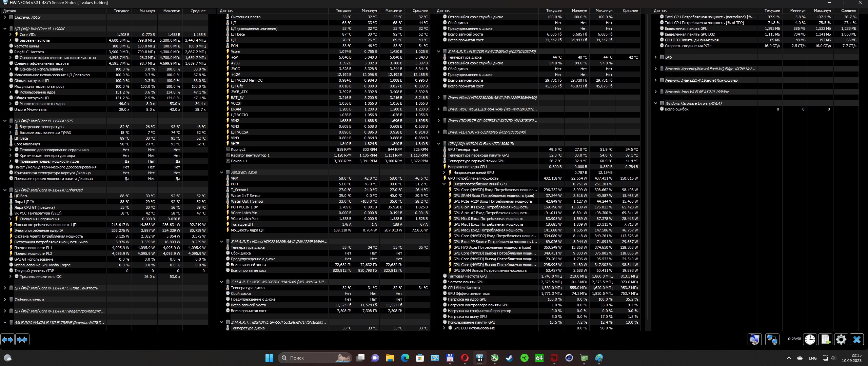Reset sensor timer via clock icon
Screen dimensions: 868x366
(x=810, y=339)
